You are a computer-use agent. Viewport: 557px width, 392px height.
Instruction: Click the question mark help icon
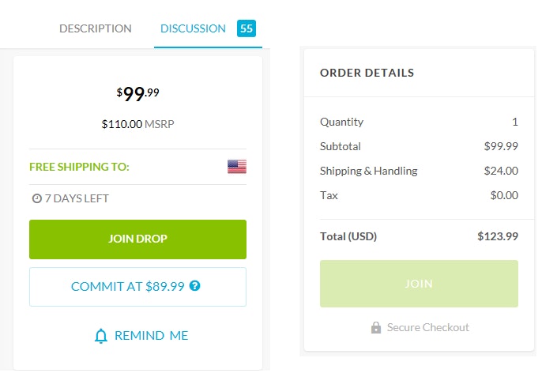(195, 286)
